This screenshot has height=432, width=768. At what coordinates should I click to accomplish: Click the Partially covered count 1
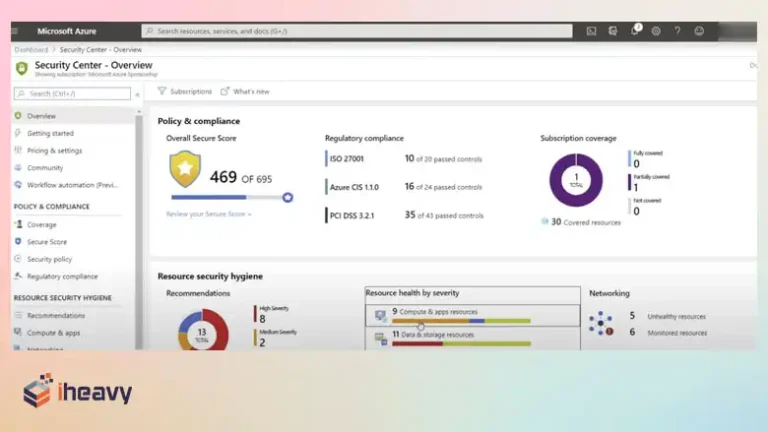click(636, 188)
